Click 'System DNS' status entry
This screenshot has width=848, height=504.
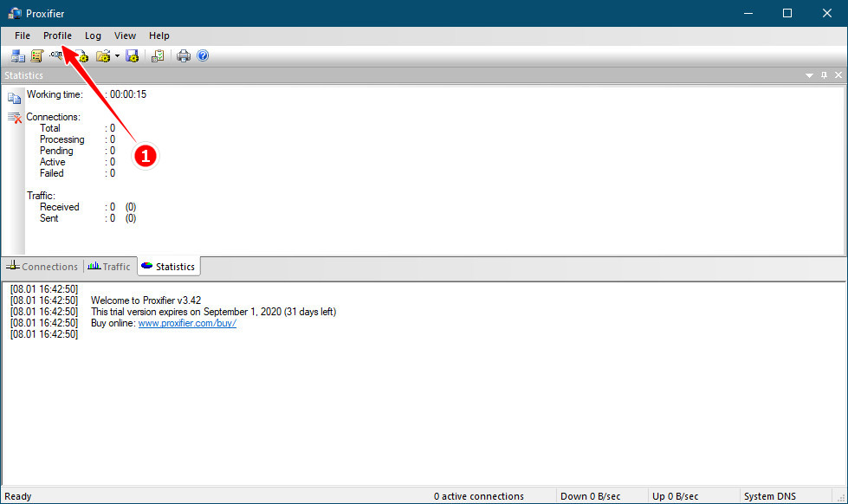pos(769,496)
